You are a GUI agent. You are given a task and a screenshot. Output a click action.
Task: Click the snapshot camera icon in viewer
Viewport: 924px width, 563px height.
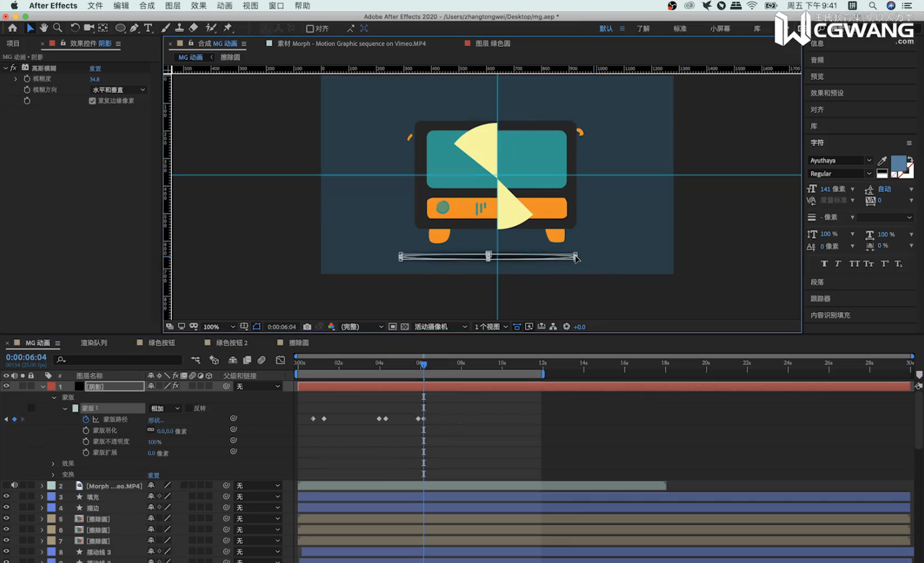click(x=307, y=327)
